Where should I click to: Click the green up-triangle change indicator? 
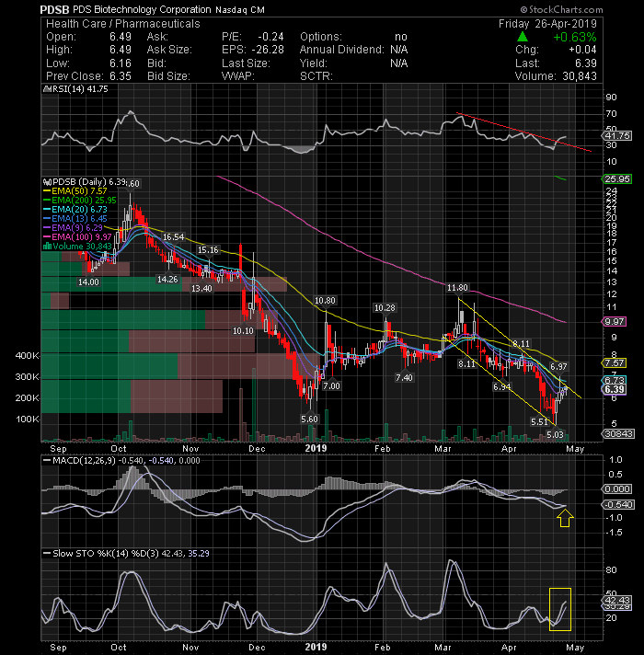pos(523,37)
